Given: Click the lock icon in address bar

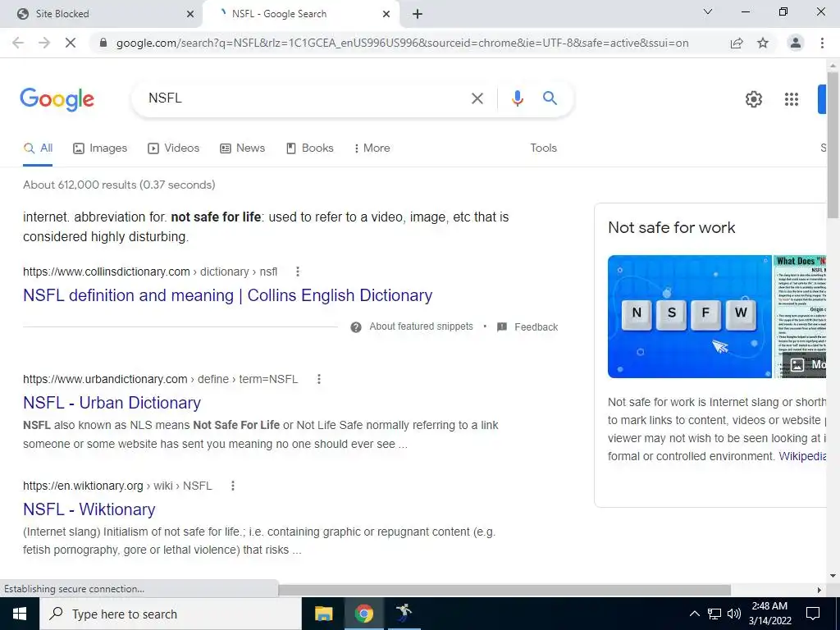Looking at the screenshot, I should coord(103,43).
